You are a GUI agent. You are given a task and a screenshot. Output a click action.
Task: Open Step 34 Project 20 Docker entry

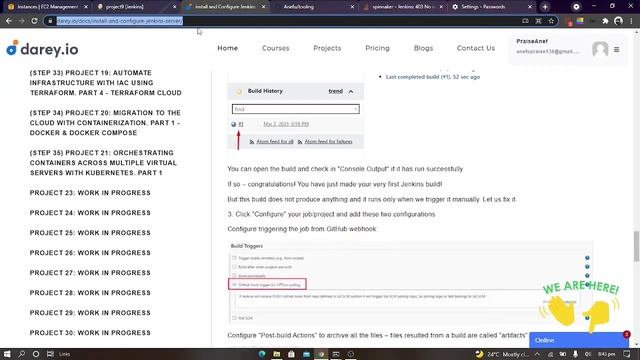pyautogui.click(x=105, y=123)
